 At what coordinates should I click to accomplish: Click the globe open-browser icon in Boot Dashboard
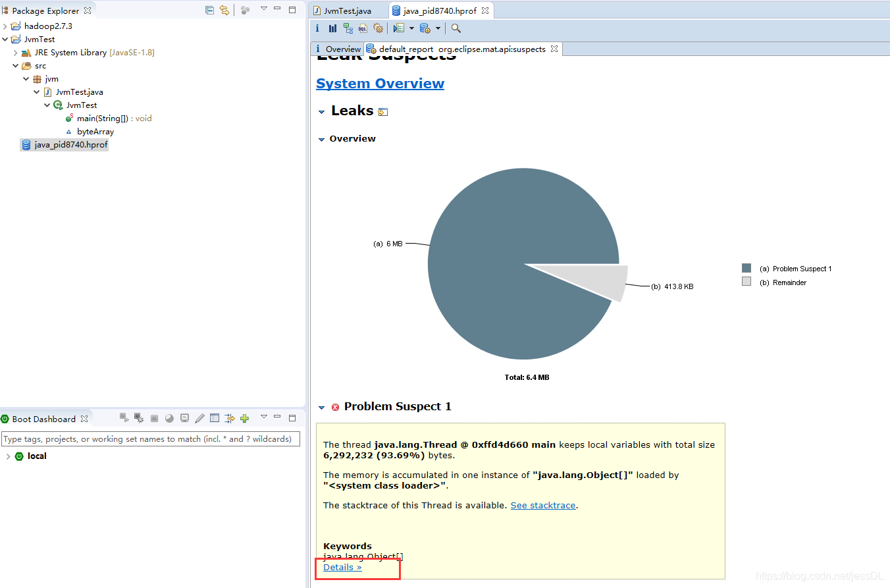pos(169,418)
